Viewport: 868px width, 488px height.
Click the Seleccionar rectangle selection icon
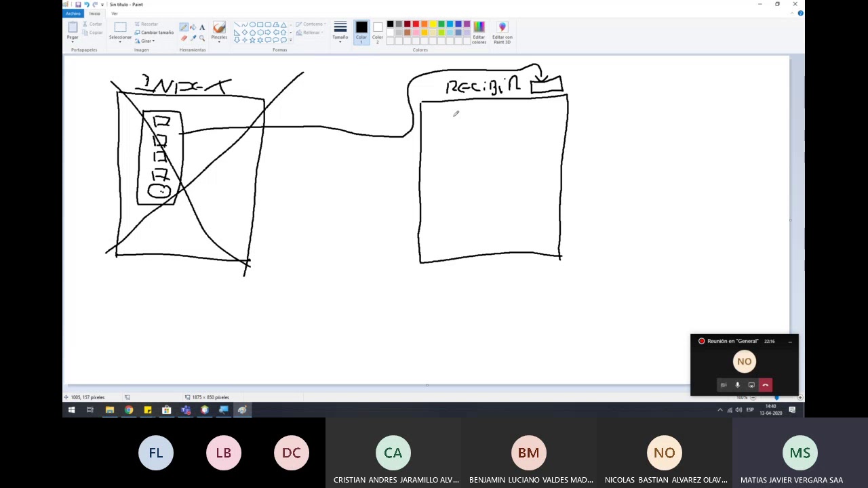click(x=120, y=27)
